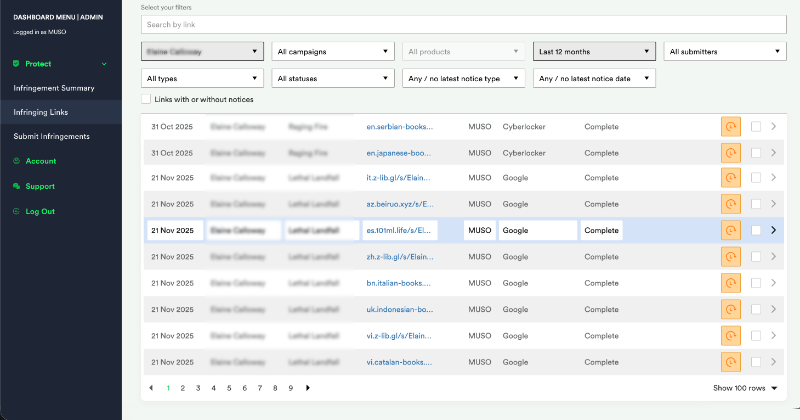
Task: Open the Last 12 months dropdown
Action: (x=594, y=52)
